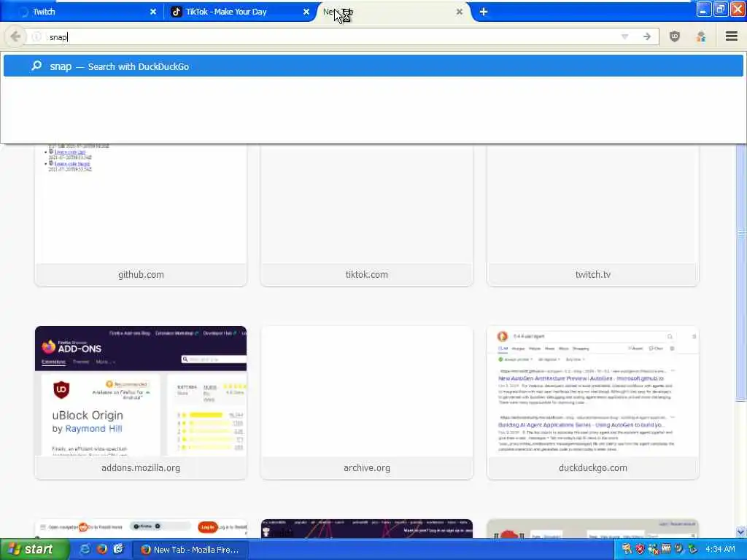Viewport: 747px width, 560px height.
Task: Open the address bar history dropdown arrow
Action: [624, 36]
